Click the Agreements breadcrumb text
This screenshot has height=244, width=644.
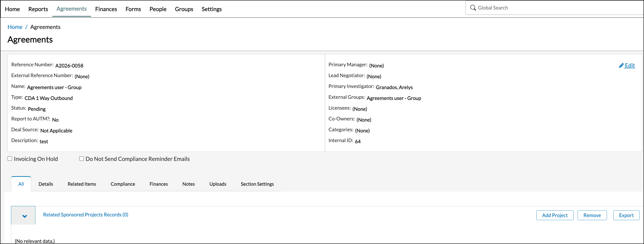[x=45, y=27]
